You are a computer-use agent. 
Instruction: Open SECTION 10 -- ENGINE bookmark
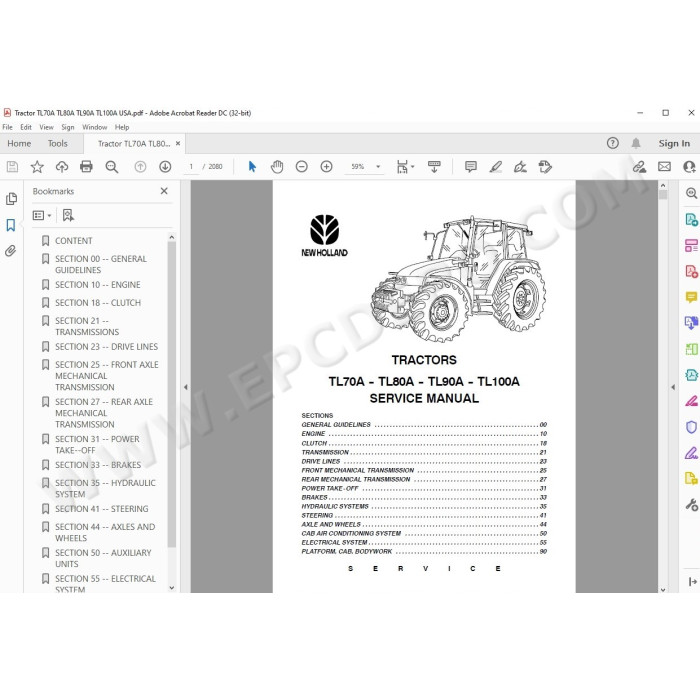(x=98, y=285)
